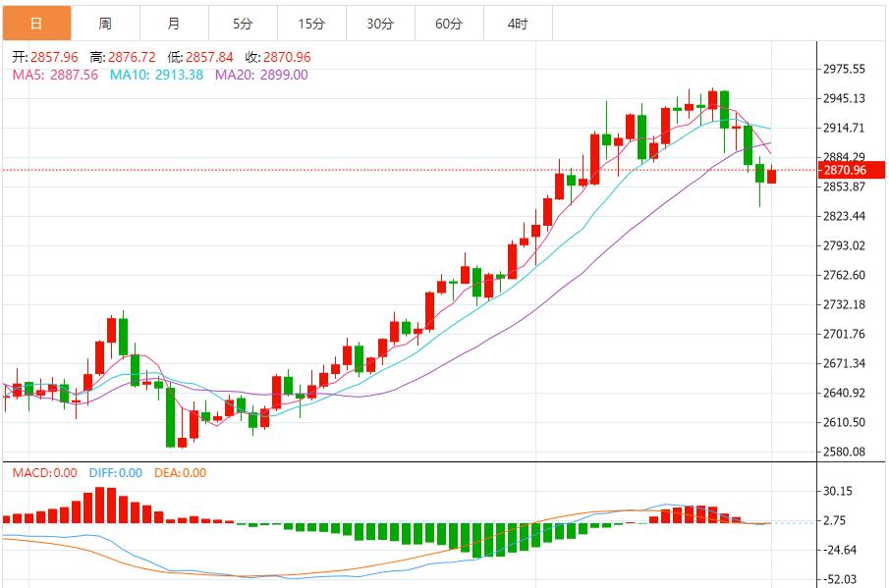
Task: Show the 60分 chart tab
Action: click(x=449, y=24)
